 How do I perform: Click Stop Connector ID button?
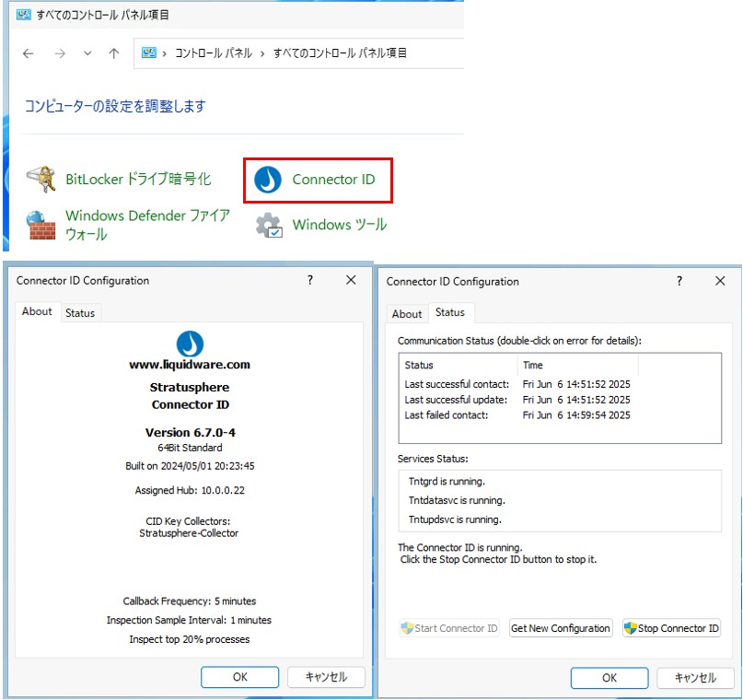[x=671, y=628]
